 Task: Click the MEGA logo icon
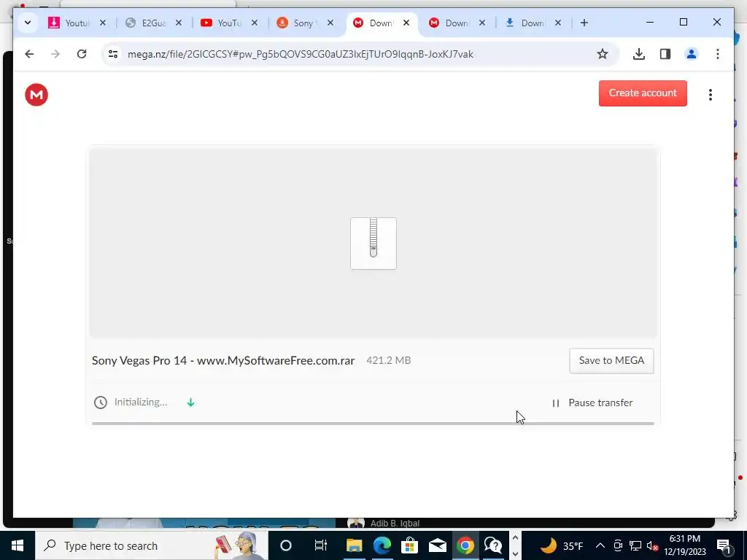click(36, 95)
